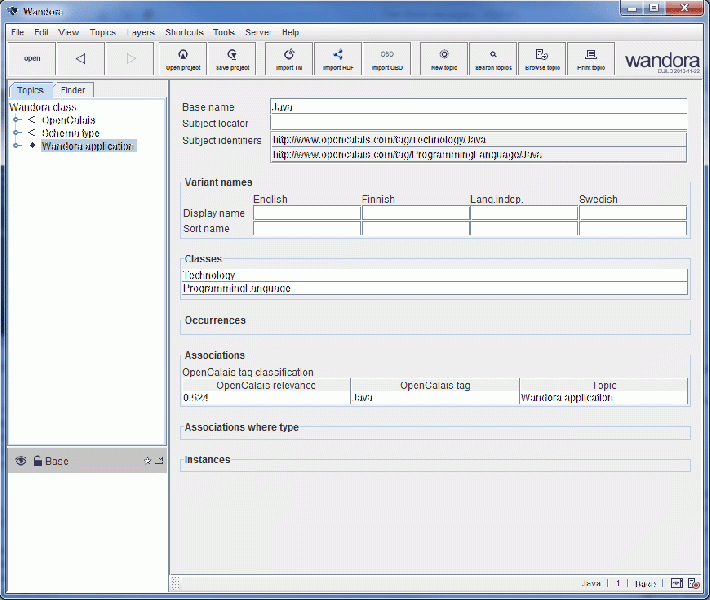Expand the OpenCalais tree node
This screenshot has width=710, height=600.
pyautogui.click(x=16, y=120)
